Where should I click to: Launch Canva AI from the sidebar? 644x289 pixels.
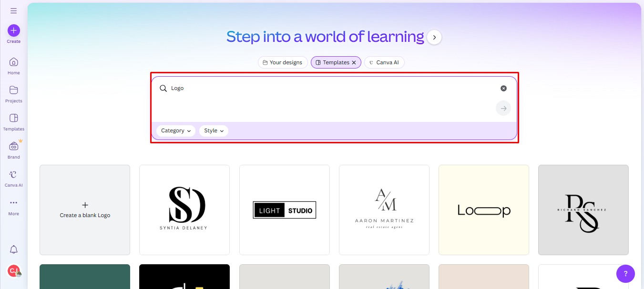13,178
